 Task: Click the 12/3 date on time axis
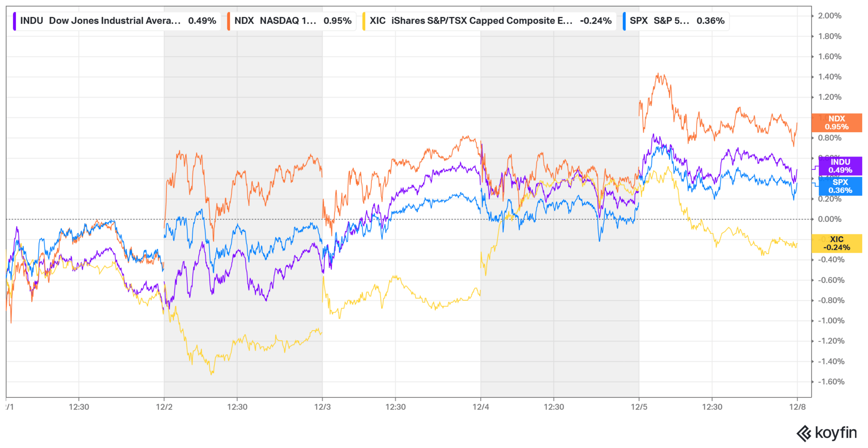[322, 407]
